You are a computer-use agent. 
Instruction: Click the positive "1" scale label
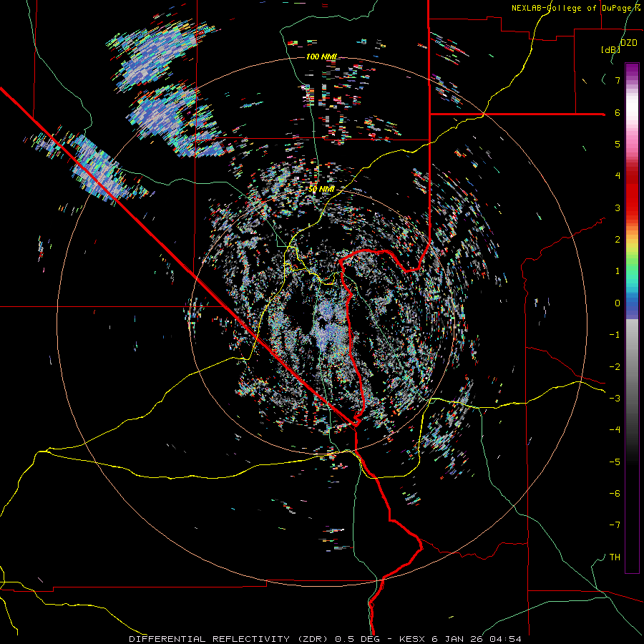[618, 271]
